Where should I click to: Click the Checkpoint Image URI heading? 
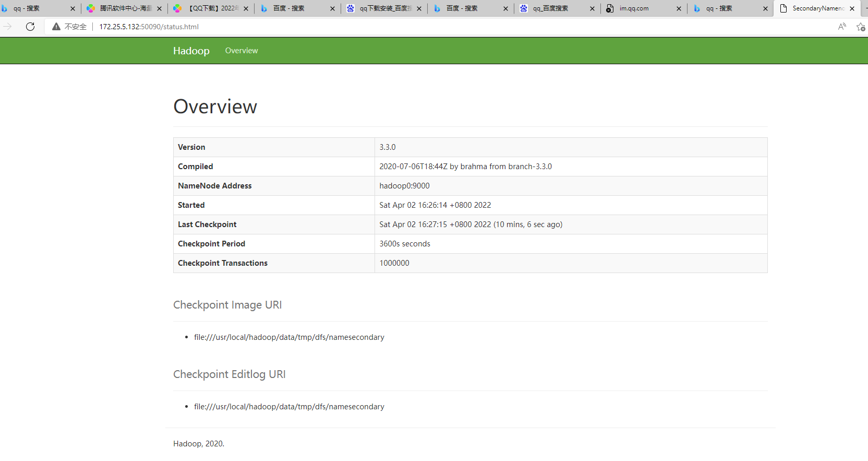pos(227,305)
